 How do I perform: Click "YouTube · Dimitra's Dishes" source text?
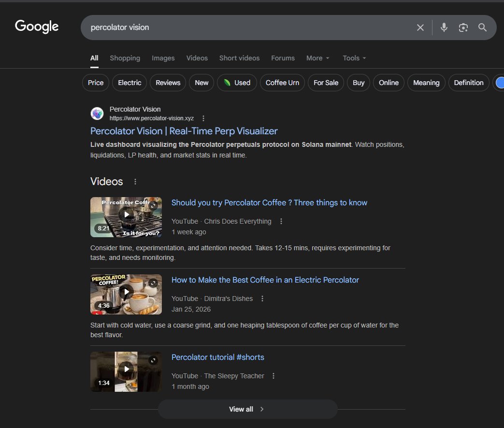point(212,299)
